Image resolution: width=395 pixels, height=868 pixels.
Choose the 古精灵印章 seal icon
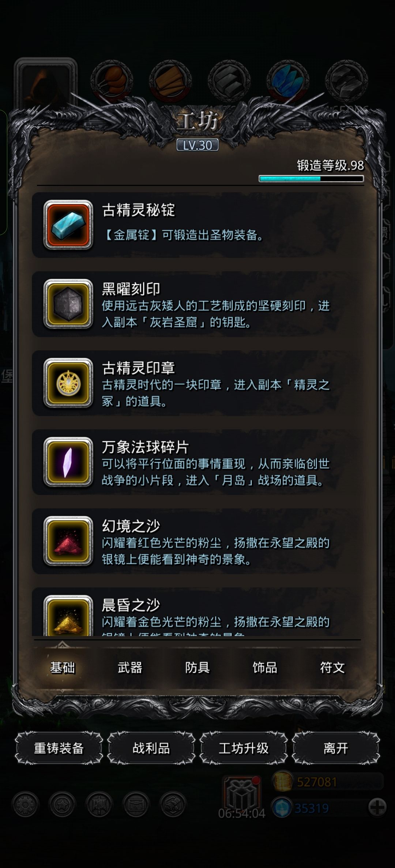(x=68, y=383)
